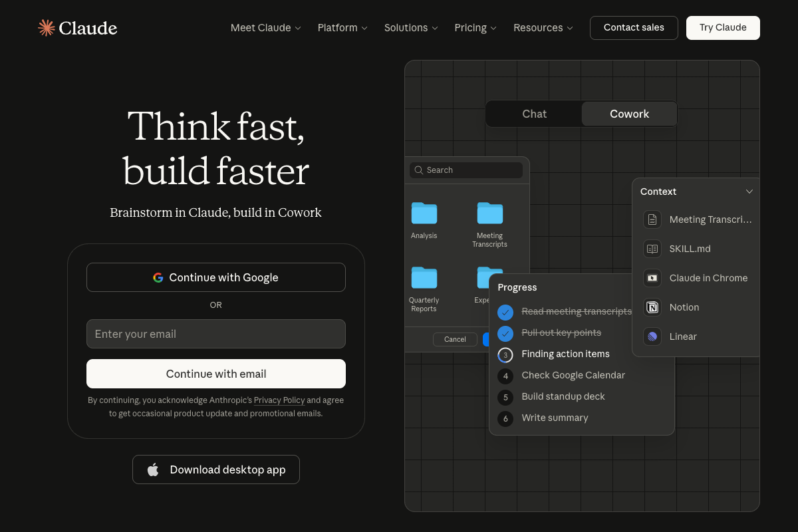Click the SKILL.md book icon
This screenshot has height=532, width=798.
(x=652, y=249)
